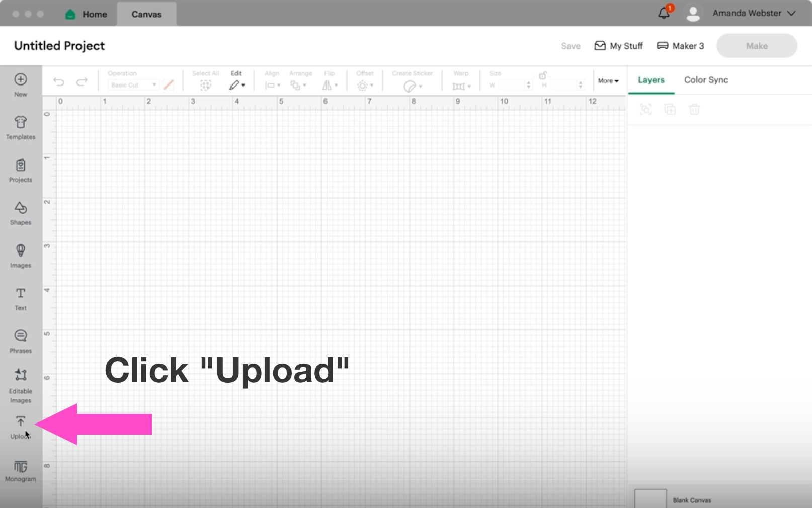This screenshot has width=812, height=508.
Task: Expand the More toolbar dropdown
Action: tap(608, 80)
